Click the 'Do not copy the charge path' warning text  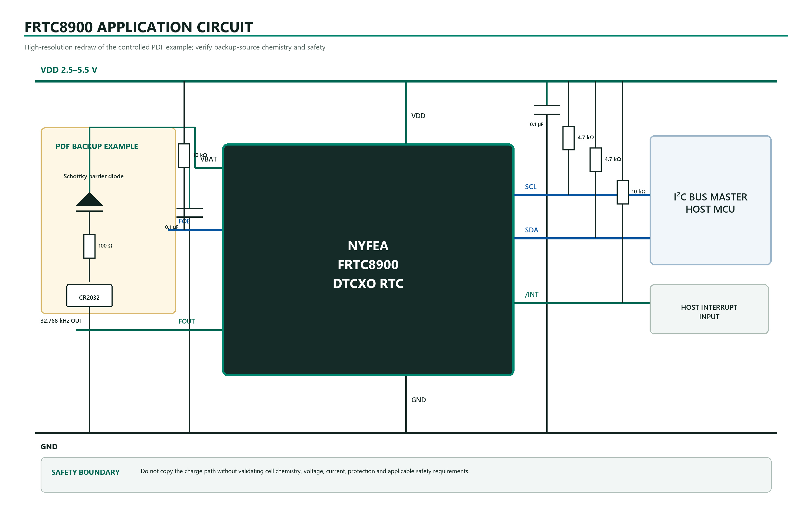click(305, 471)
